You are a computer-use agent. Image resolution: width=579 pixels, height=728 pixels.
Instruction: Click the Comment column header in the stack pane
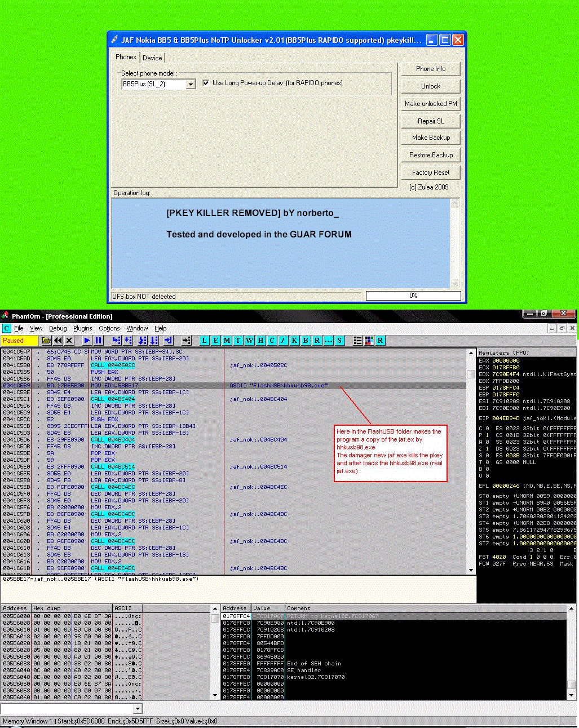click(x=426, y=608)
